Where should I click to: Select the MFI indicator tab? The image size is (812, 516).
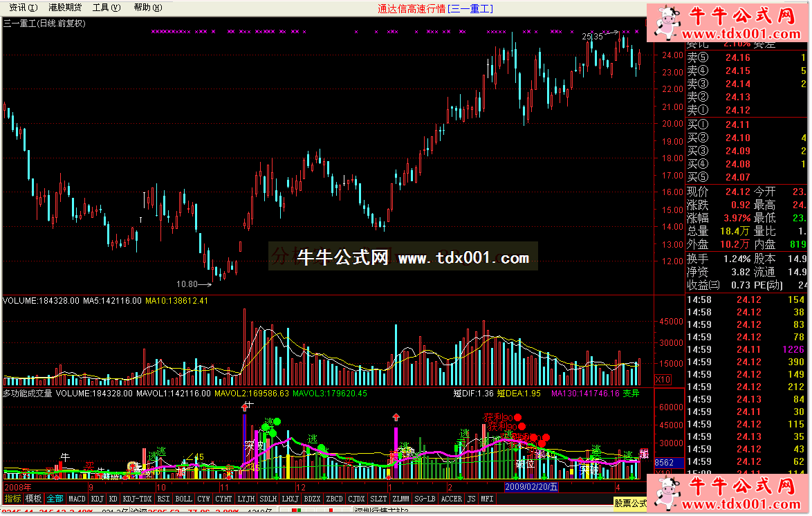488,499
